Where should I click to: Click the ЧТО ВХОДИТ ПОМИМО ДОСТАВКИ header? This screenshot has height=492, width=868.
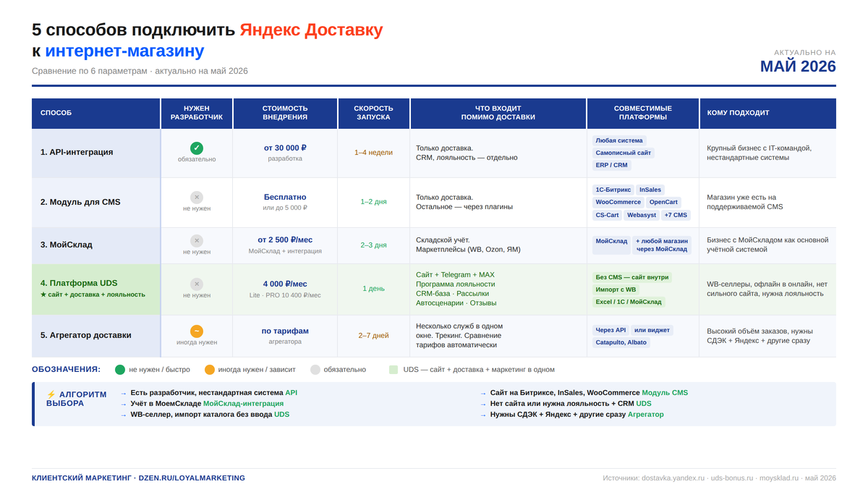(x=498, y=113)
